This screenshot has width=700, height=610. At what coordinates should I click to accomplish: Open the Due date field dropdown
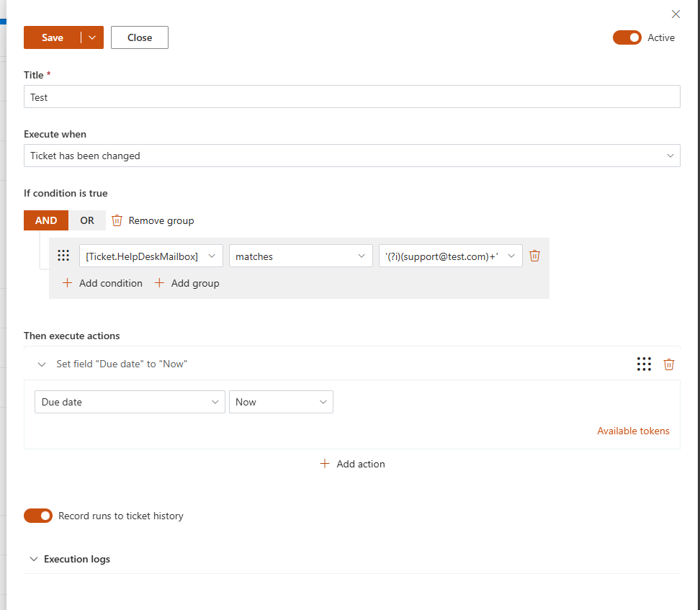(x=130, y=402)
